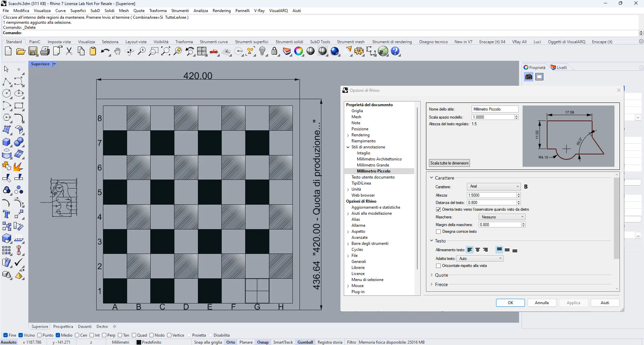Screen dimensions: 644x345
Task: Expand the Rendering tree node
Action: pyautogui.click(x=348, y=135)
